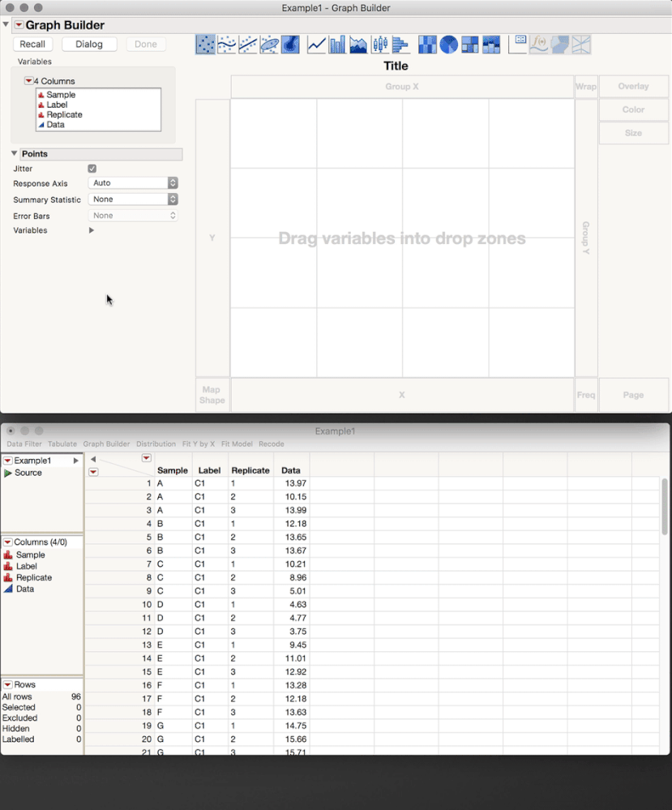
Task: Open the Rows panel red triangle menu
Action: click(8, 684)
